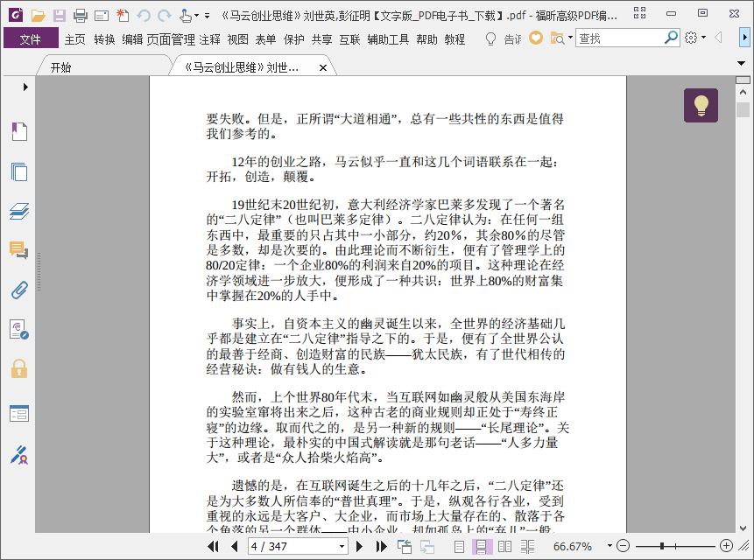Open the 表单 ribbon tab
The image size is (754, 560).
(x=265, y=38)
